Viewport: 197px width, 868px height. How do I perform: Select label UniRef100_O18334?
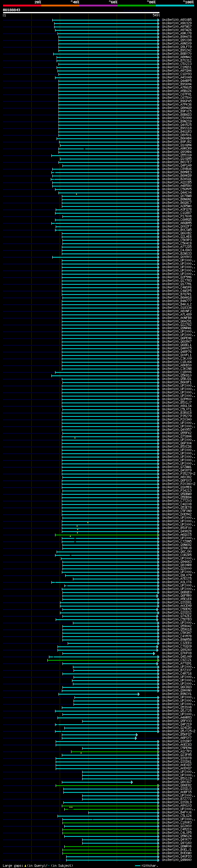click(x=177, y=308)
